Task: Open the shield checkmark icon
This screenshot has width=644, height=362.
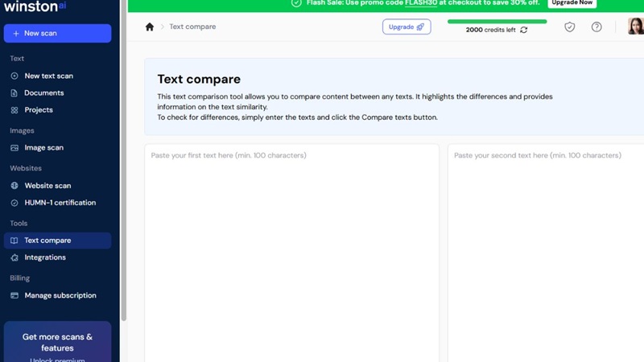Action: 570,27
